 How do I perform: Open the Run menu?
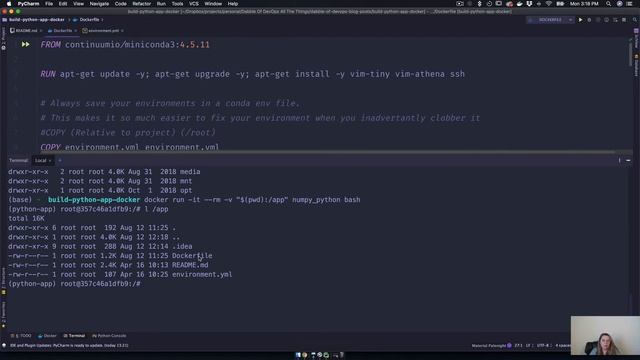pos(161,4)
